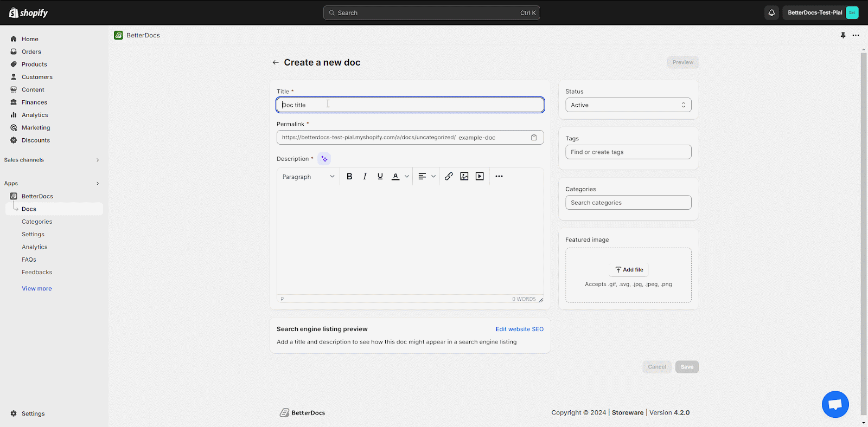The width and height of the screenshot is (868, 427).
Task: Focus the Search categories field
Action: [x=628, y=203]
